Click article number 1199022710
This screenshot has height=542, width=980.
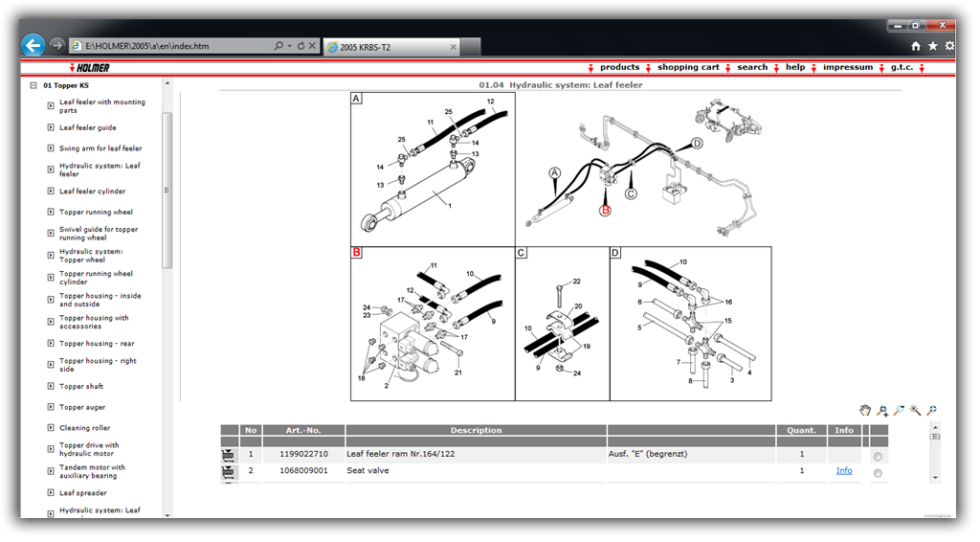pyautogui.click(x=303, y=454)
